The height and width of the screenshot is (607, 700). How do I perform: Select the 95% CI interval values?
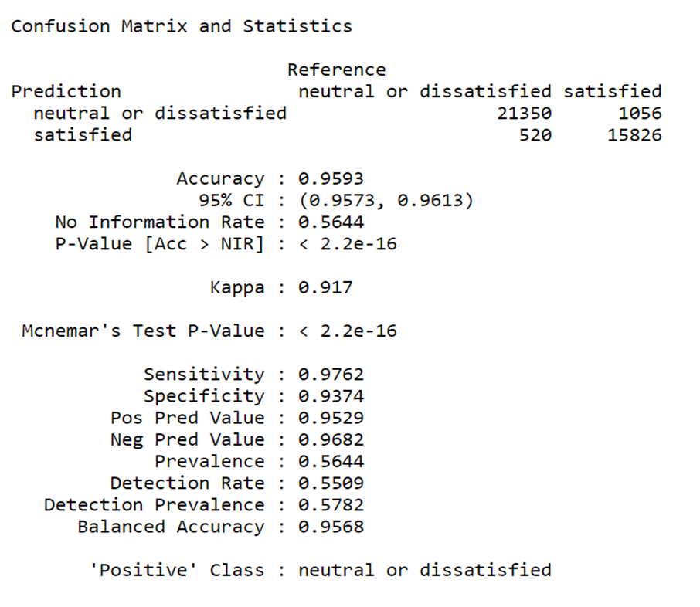click(386, 201)
